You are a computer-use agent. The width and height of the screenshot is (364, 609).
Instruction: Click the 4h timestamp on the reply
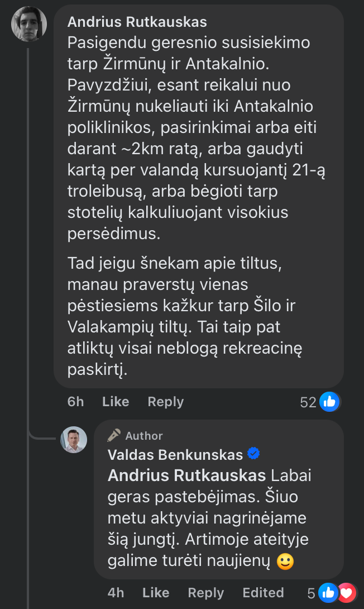[116, 593]
